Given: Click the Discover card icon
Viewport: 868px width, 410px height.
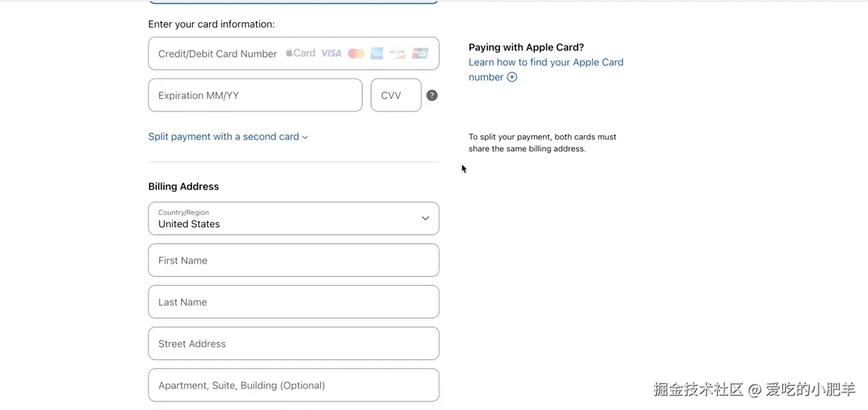Looking at the screenshot, I should click(397, 54).
